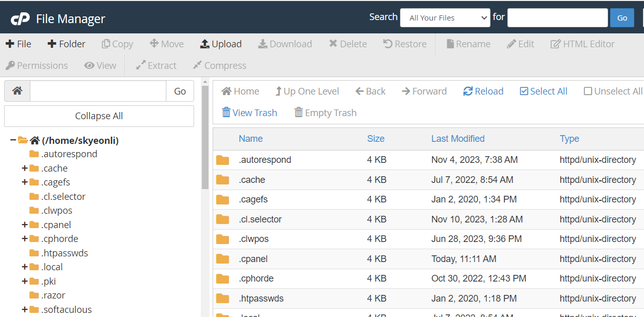Viewport: 644px width, 317px height.
Task: Click the Extract toolbar button
Action: 156,66
